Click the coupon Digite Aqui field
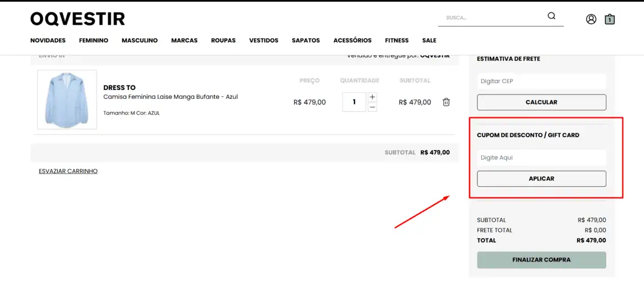This screenshot has width=644, height=293. click(x=541, y=158)
